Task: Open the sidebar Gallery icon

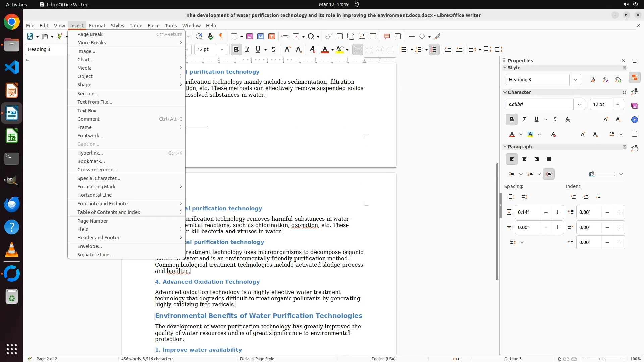Action: 634,106
